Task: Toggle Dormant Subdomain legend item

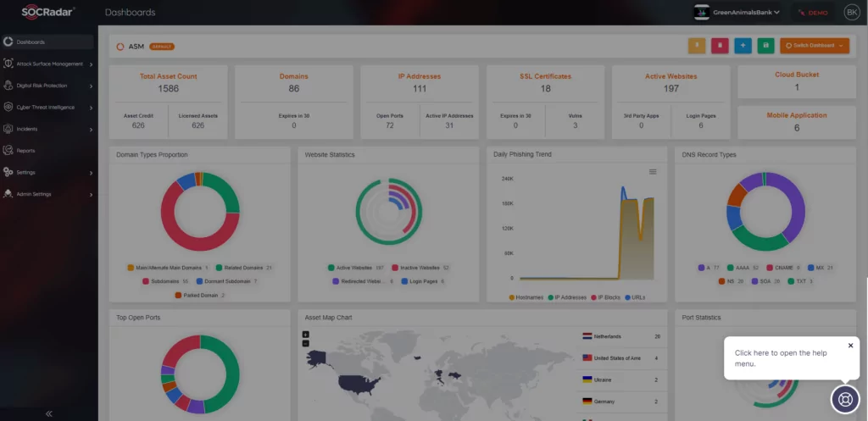Action: [x=227, y=281]
